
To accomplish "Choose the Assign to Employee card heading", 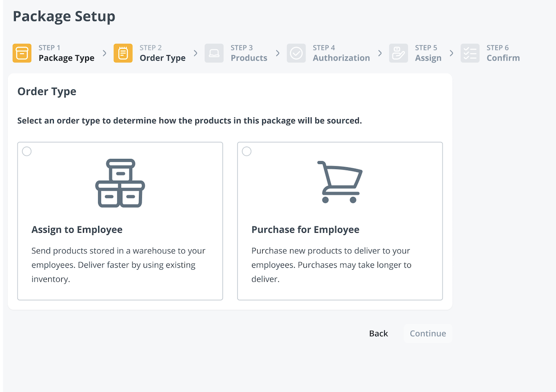I will point(77,230).
